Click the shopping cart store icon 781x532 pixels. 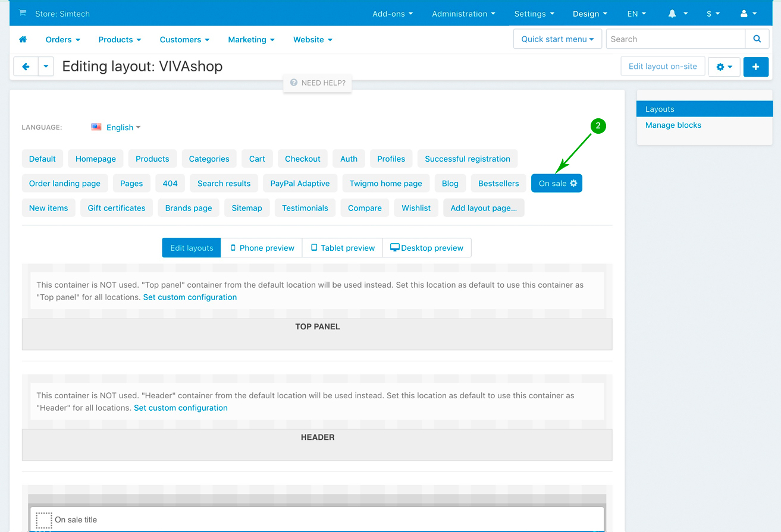pos(23,13)
